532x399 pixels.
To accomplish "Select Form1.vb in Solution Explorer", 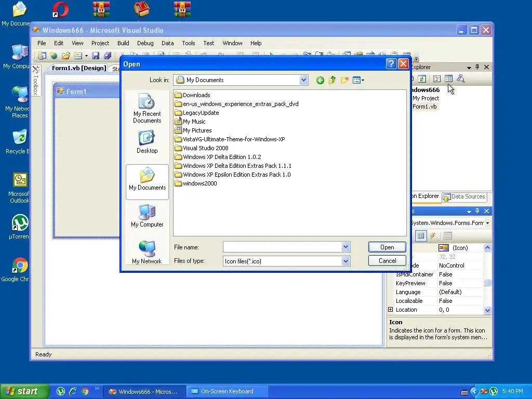I will [x=424, y=107].
